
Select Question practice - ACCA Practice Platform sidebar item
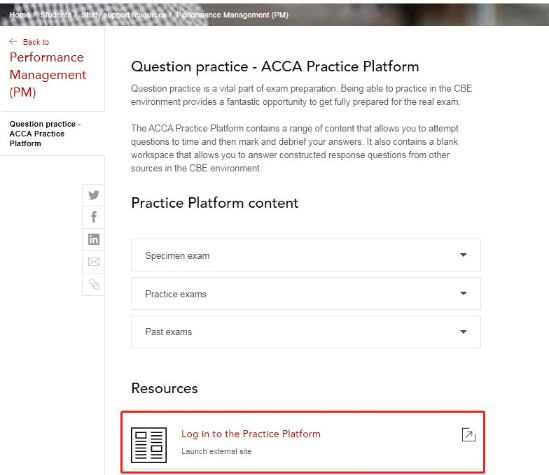point(45,134)
